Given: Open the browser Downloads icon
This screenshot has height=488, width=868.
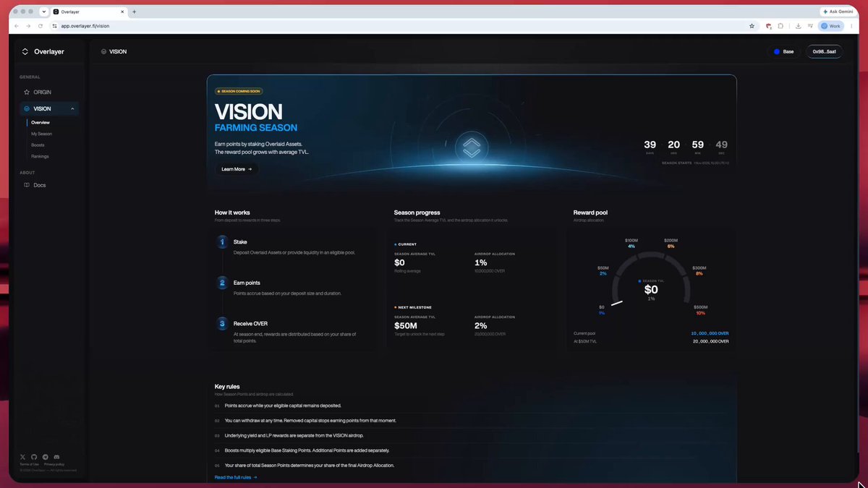Looking at the screenshot, I should pyautogui.click(x=798, y=26).
